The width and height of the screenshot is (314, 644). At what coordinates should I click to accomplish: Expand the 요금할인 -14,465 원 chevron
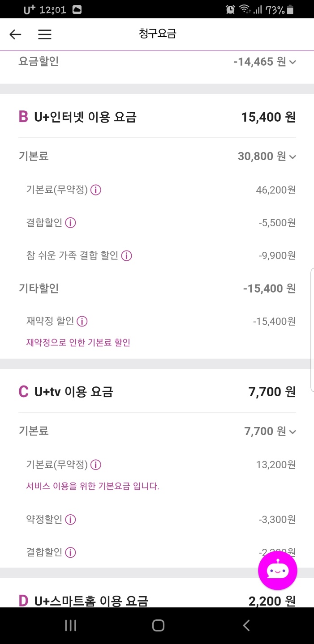(x=293, y=62)
